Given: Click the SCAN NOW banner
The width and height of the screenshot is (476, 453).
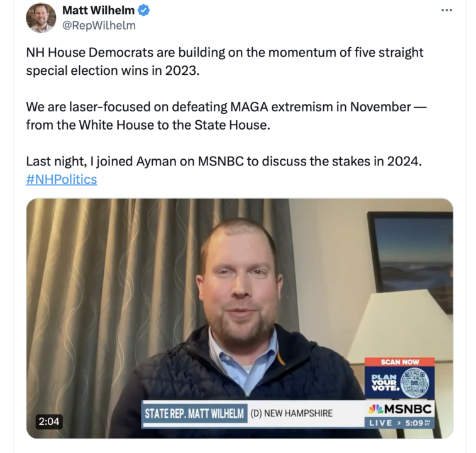Looking at the screenshot, I should pos(399,362).
